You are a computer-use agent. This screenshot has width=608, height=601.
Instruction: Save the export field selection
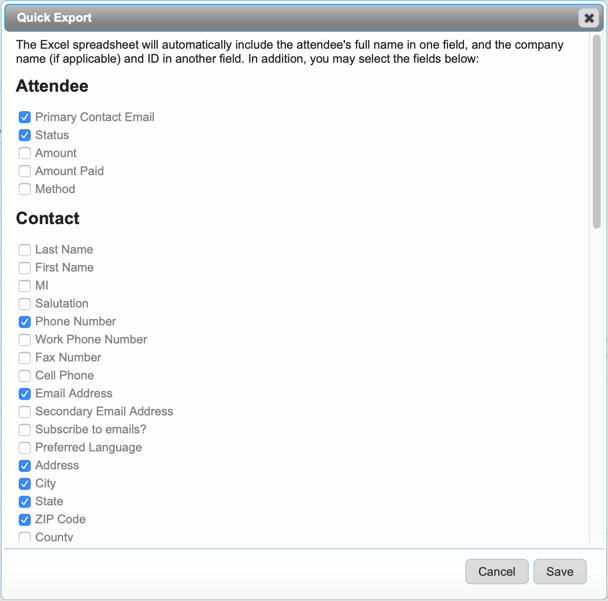pos(559,571)
